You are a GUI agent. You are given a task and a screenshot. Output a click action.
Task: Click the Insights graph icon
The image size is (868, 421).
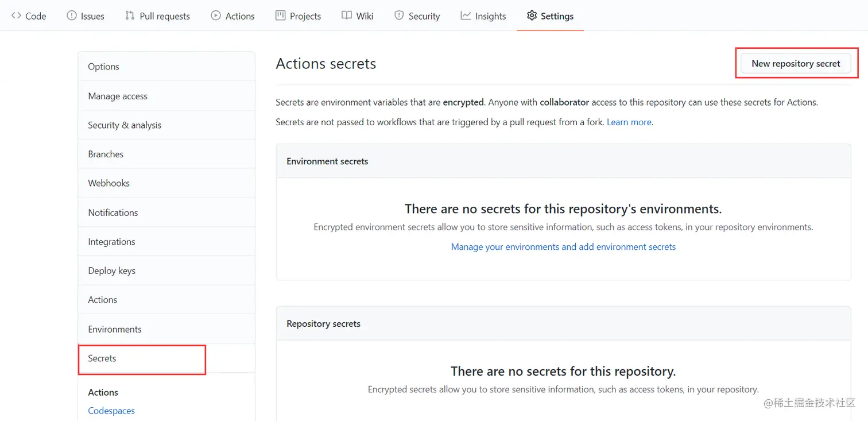point(466,16)
